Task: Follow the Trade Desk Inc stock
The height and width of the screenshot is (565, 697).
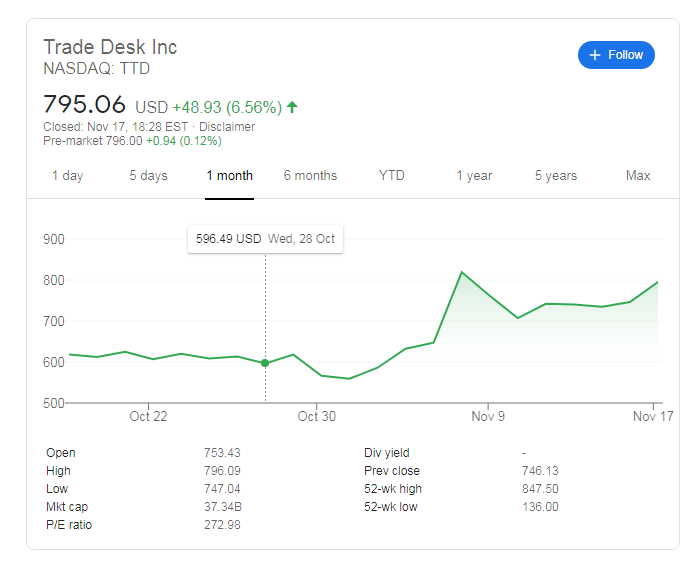Action: (616, 55)
